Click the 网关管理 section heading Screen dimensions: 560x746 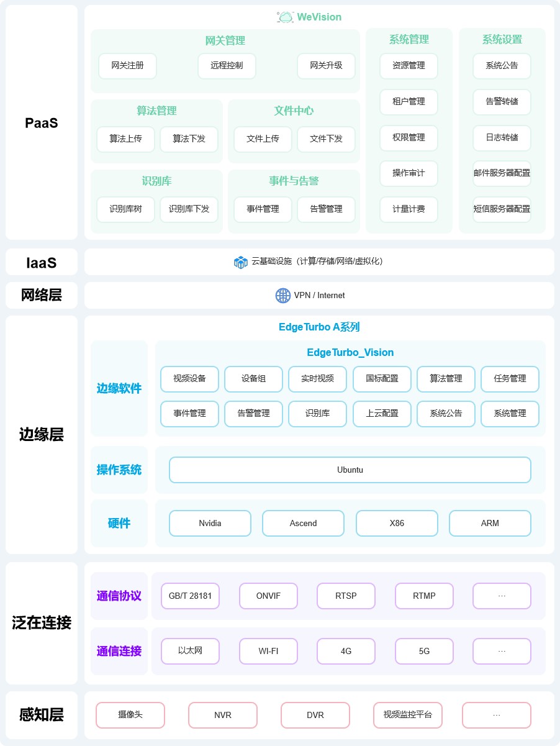(225, 41)
